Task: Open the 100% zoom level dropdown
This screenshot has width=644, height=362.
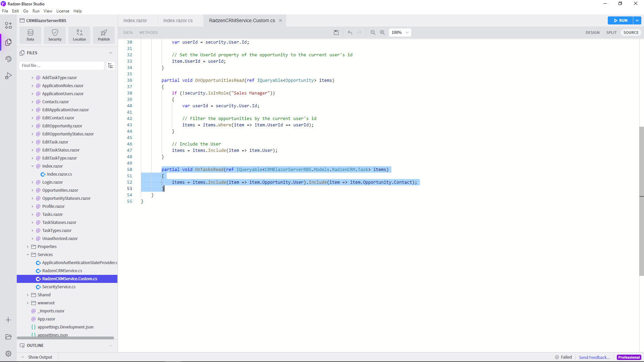Action: point(400,33)
